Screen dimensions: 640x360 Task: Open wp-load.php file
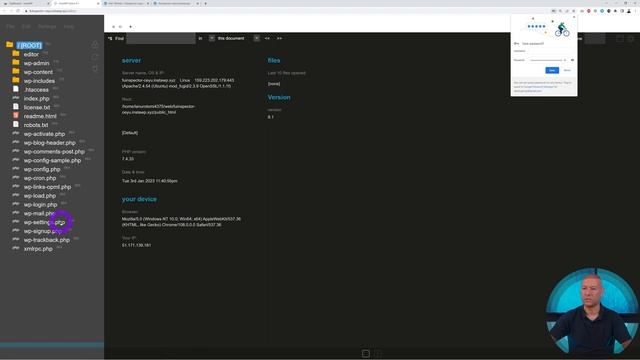[x=40, y=196]
